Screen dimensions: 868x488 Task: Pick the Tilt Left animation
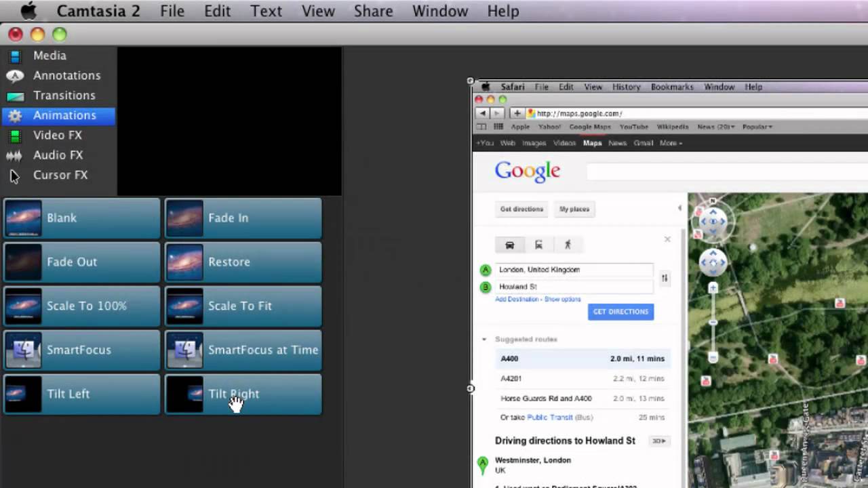(x=82, y=394)
